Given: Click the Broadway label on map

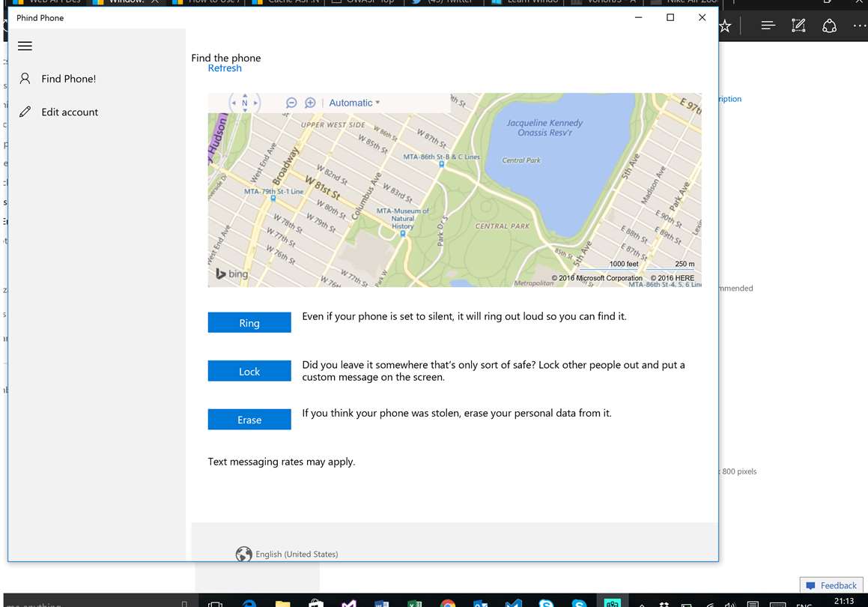Looking at the screenshot, I should pyautogui.click(x=285, y=166).
